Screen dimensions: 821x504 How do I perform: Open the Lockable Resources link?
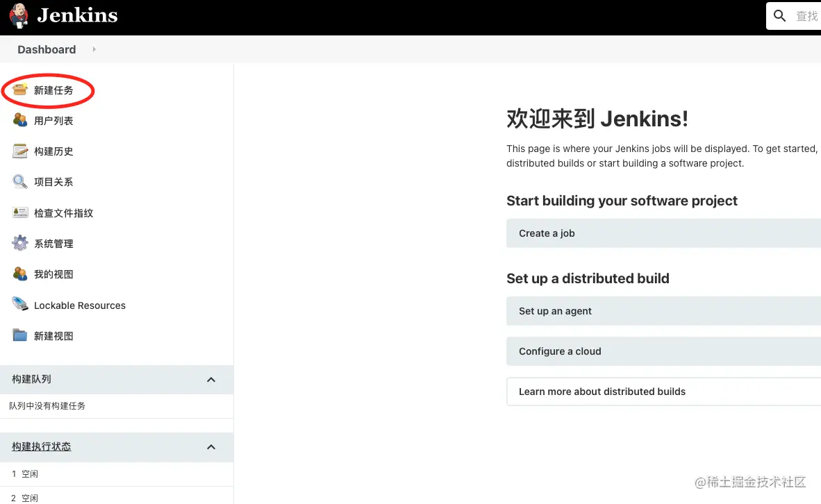[80, 305]
